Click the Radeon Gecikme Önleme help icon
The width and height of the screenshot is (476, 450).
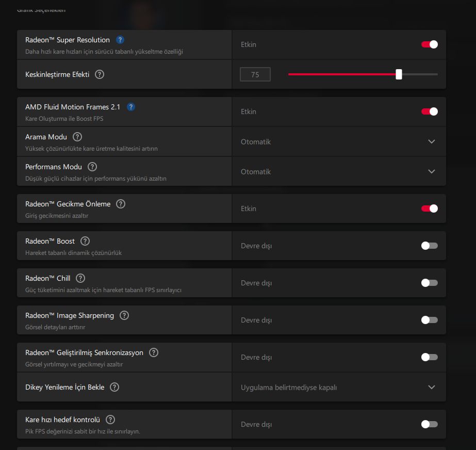pos(121,204)
